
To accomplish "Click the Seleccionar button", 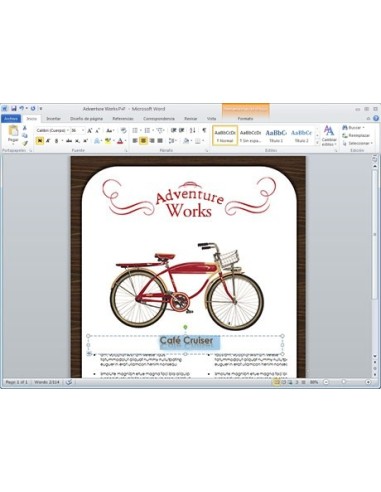I will coord(358,143).
